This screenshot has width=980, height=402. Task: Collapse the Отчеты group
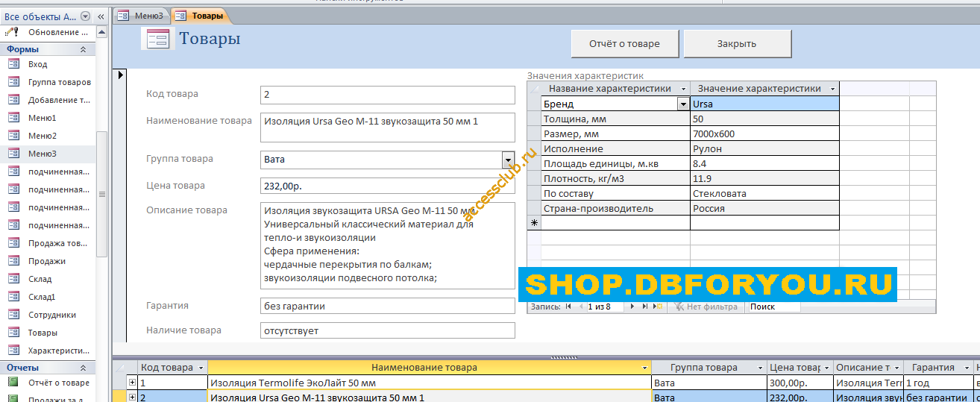coord(83,368)
